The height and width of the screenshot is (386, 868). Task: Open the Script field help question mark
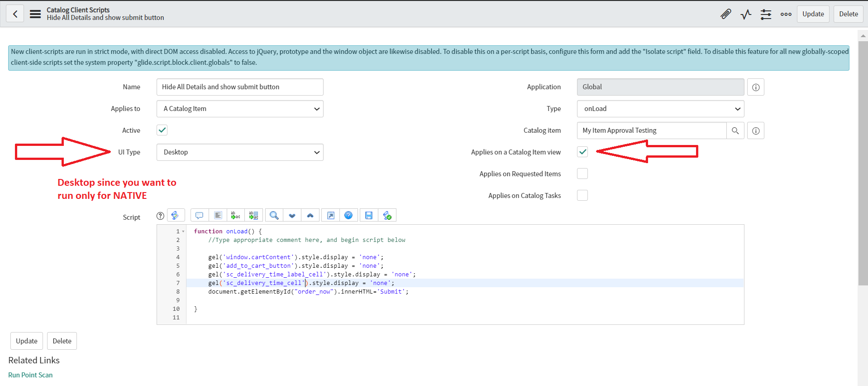point(160,216)
